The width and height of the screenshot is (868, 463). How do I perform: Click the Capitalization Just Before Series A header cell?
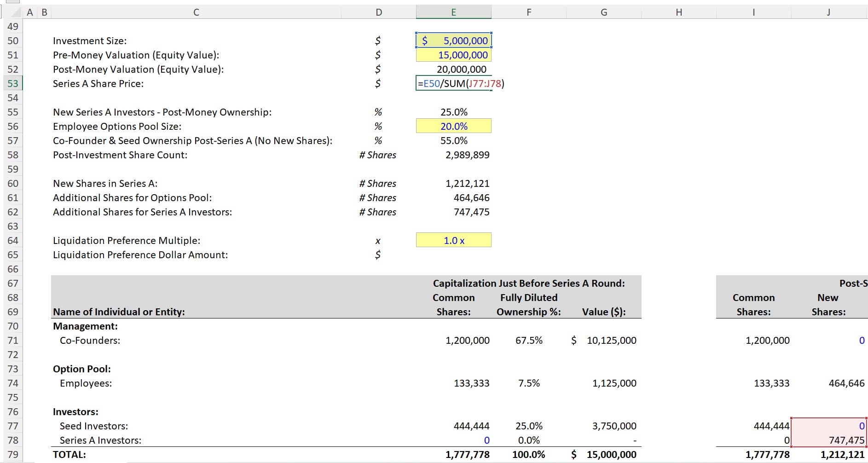[x=528, y=283]
